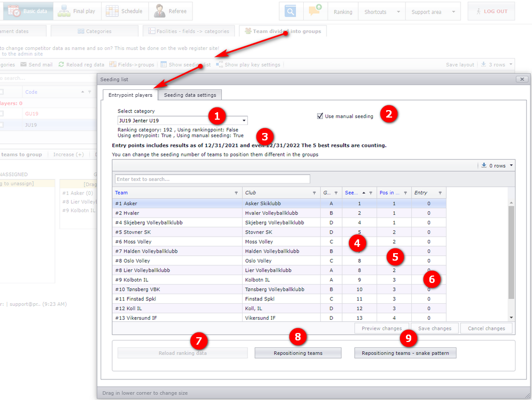Viewport: 532px width, 400px height.
Task: Click the Skjeberg Volleyballklubb club cell
Action: tap(281, 222)
